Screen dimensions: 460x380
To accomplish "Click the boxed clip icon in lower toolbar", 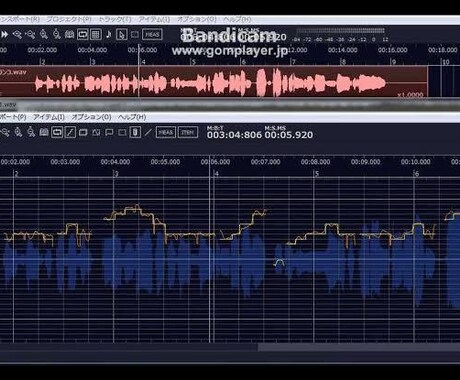I will [x=135, y=133].
